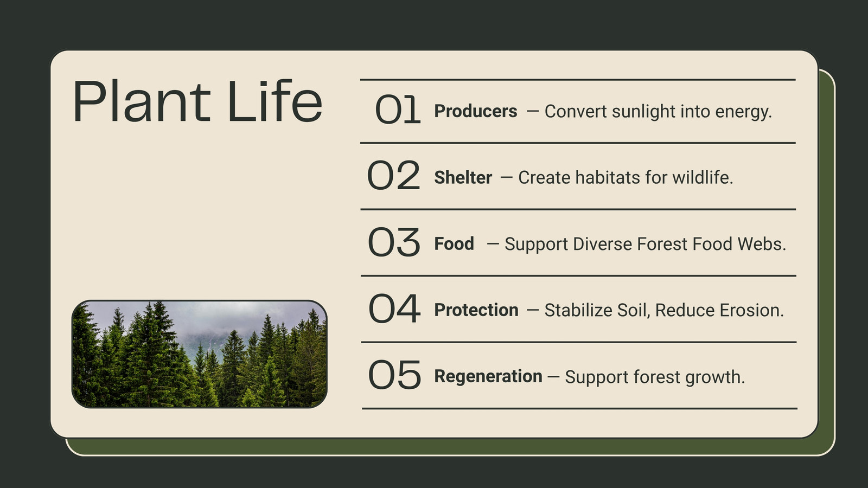This screenshot has width=868, height=488.
Task: Click the number 04 label
Action: tap(394, 309)
